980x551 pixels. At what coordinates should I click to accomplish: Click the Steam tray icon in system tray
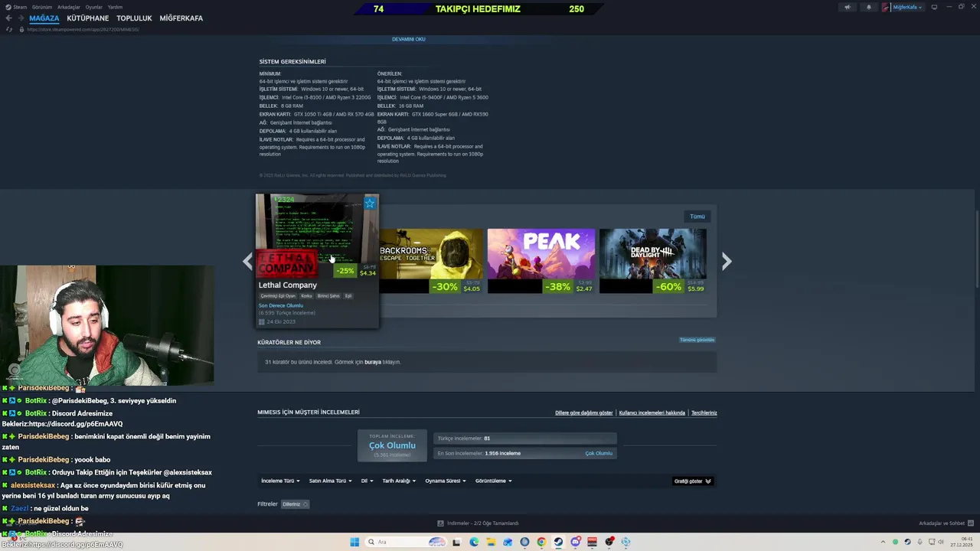pyautogui.click(x=907, y=542)
